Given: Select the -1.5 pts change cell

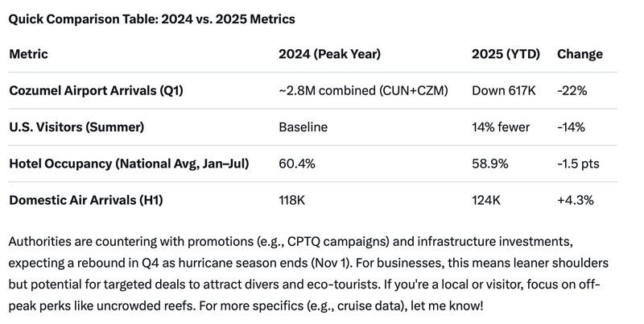Looking at the screenshot, I should [x=578, y=164].
